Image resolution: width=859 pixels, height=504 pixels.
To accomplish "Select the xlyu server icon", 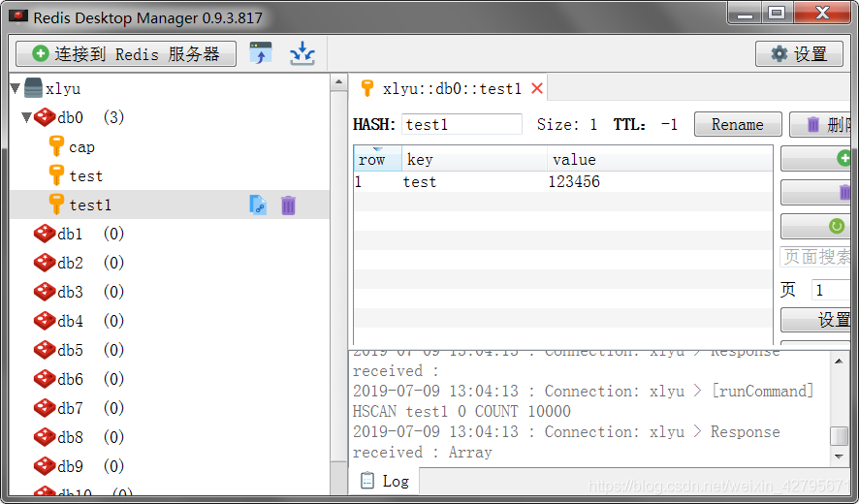I will coord(33,88).
